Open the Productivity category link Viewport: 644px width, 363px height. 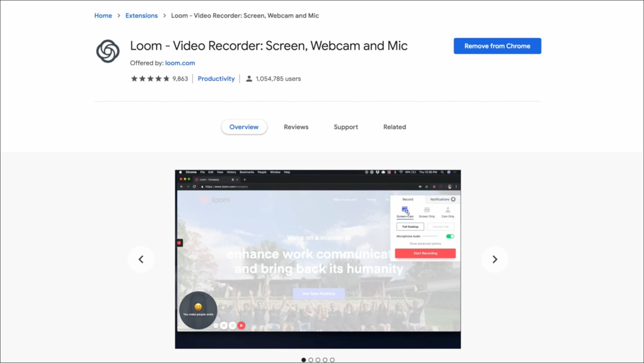click(216, 79)
